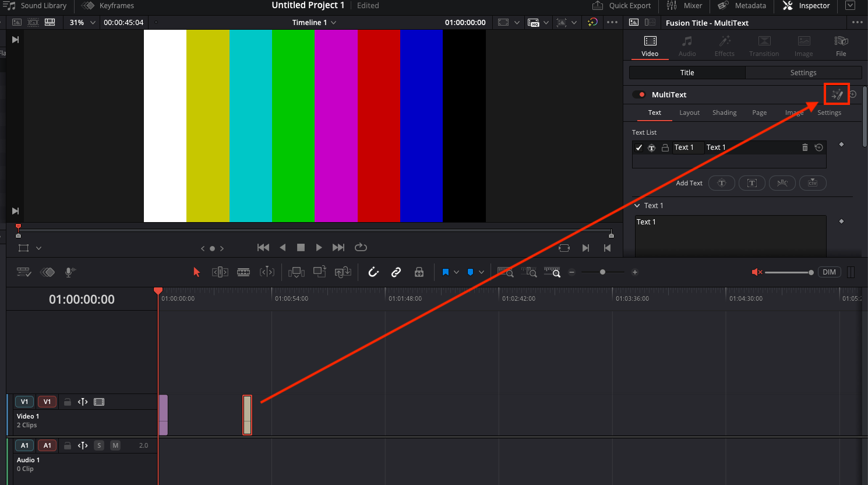868x485 pixels.
Task: Select the arrow selection mode tool
Action: click(196, 272)
